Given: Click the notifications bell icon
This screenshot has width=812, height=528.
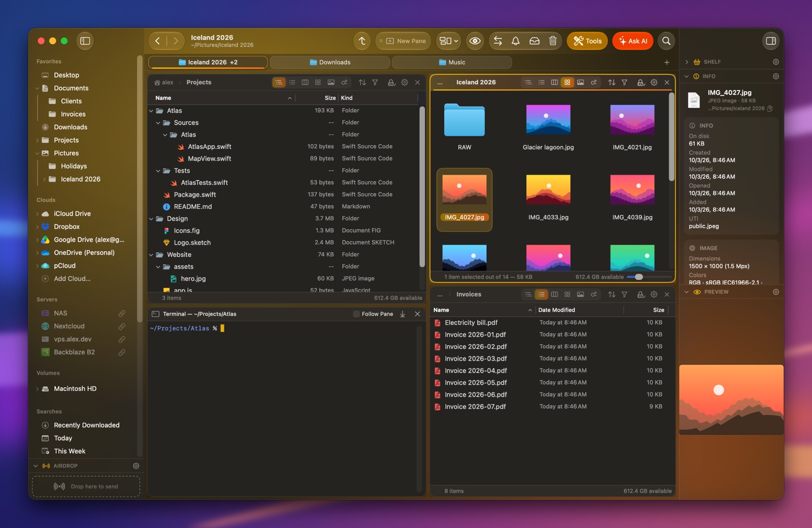Looking at the screenshot, I should (x=516, y=41).
